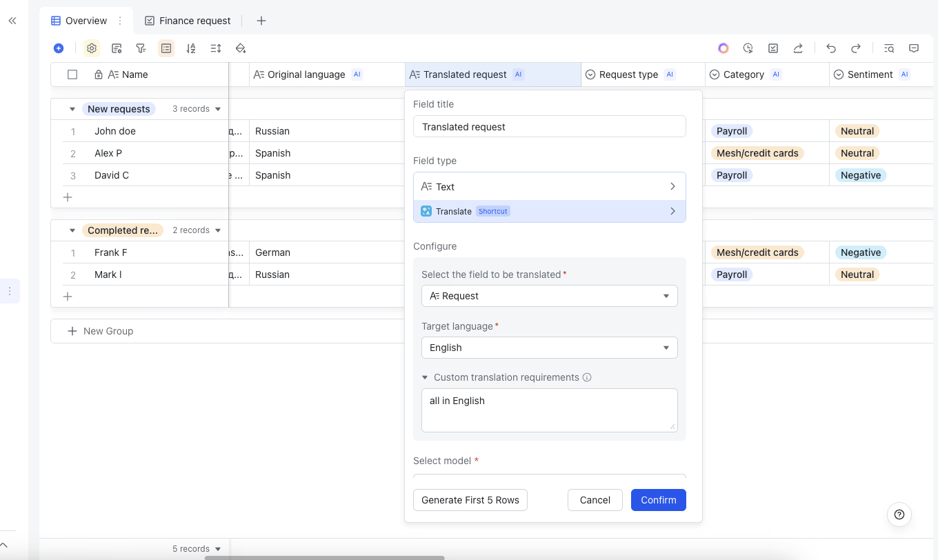Open the help question mark icon
938x560 pixels.
[x=899, y=514]
